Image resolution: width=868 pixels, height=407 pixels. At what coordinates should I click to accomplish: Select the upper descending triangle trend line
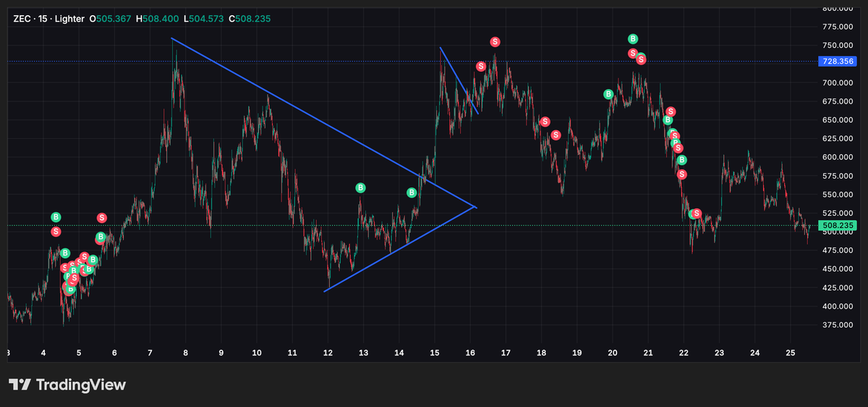[x=323, y=122]
